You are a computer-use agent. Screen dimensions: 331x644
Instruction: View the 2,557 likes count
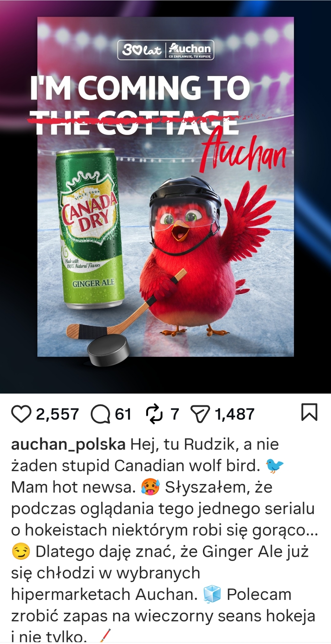[57, 414]
